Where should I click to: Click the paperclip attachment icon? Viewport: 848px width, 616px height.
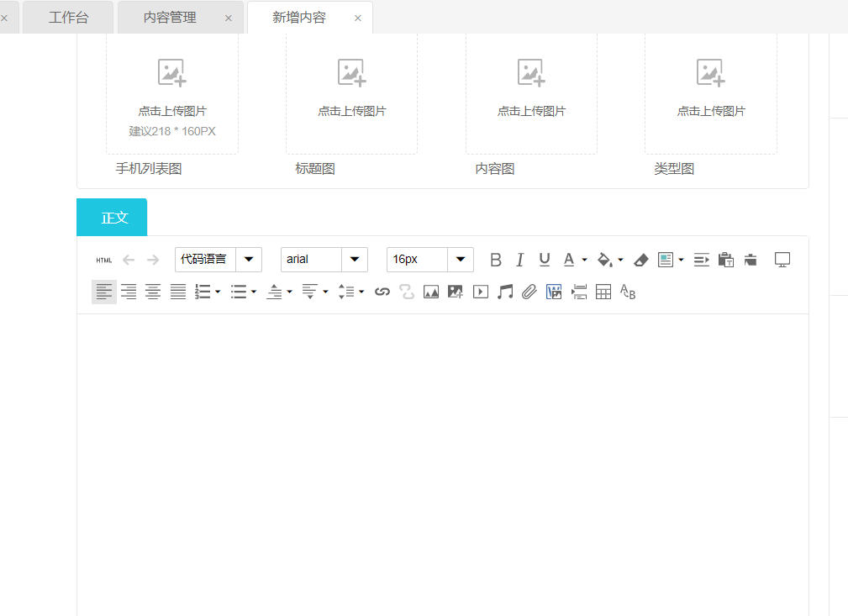coord(529,292)
